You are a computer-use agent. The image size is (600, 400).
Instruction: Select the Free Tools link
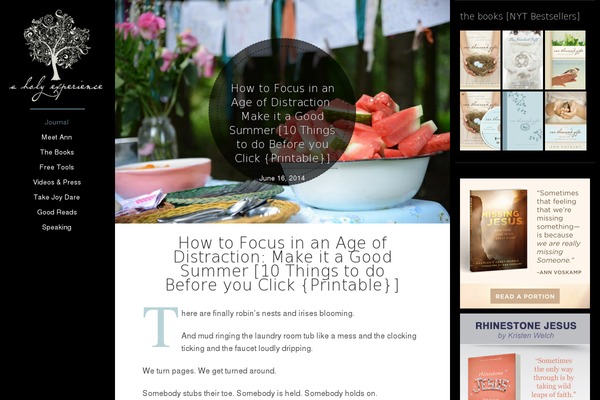point(57,167)
